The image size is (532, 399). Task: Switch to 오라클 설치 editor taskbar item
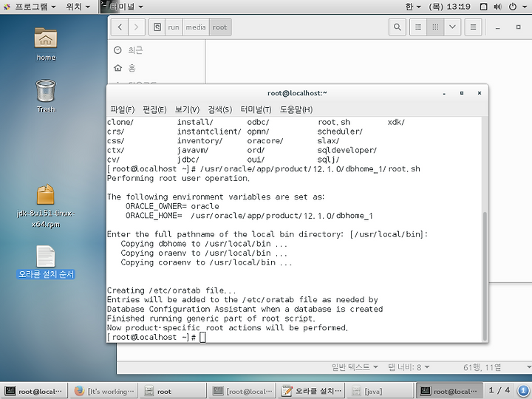coord(312,391)
